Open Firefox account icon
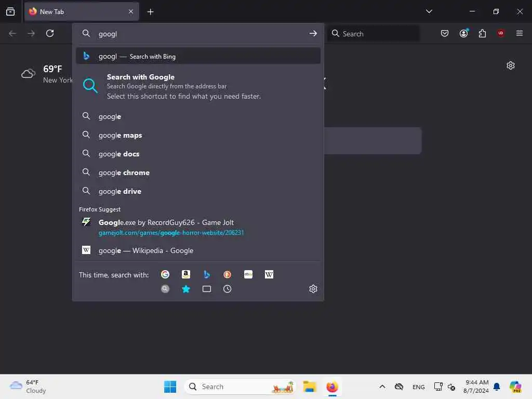This screenshot has width=532, height=399. pos(463,33)
